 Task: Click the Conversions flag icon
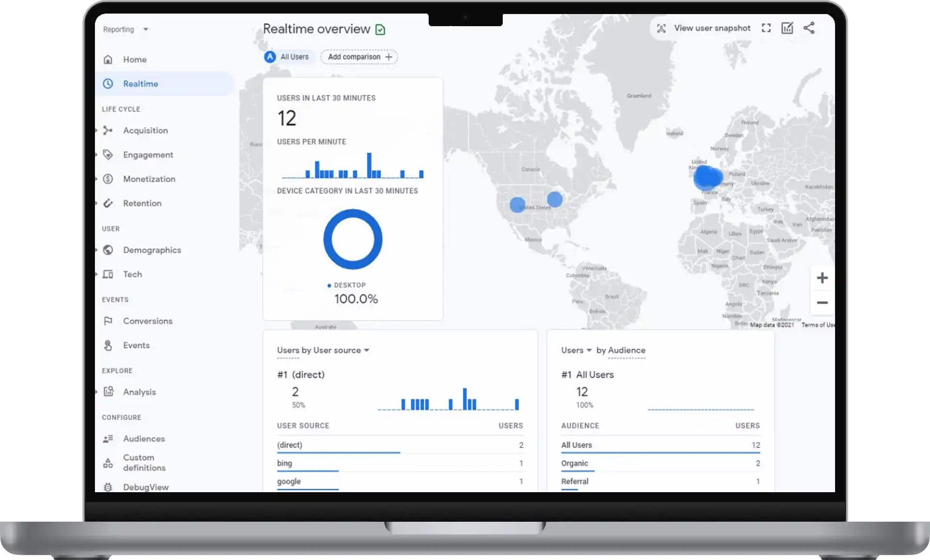[x=108, y=321]
